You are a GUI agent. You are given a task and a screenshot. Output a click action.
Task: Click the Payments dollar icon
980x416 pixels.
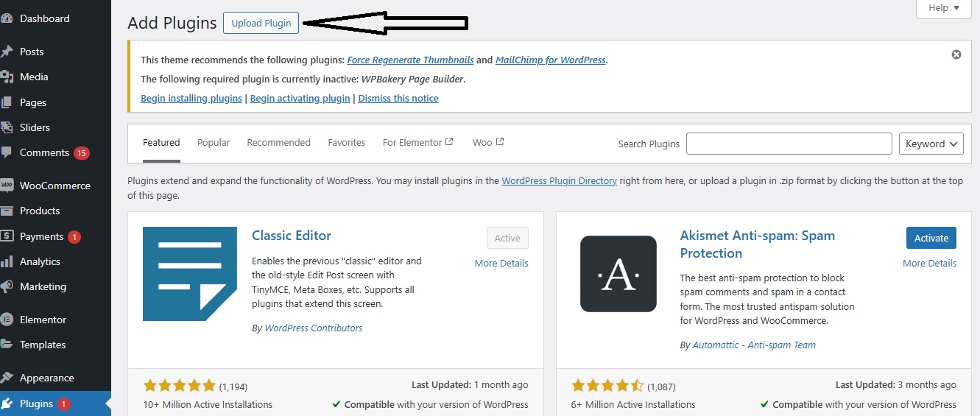(x=7, y=236)
